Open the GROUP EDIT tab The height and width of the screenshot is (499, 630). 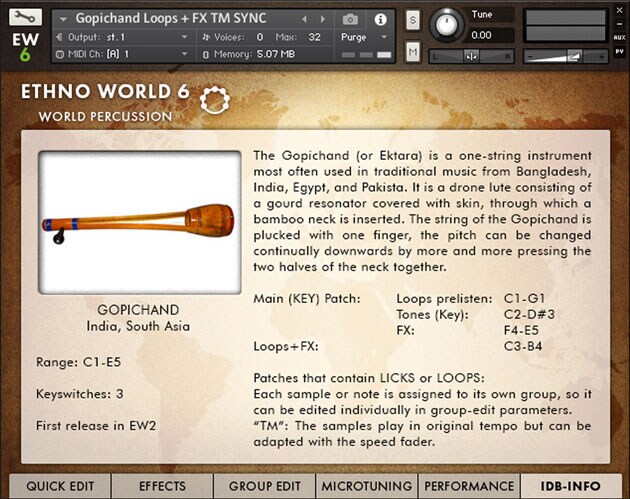click(265, 486)
